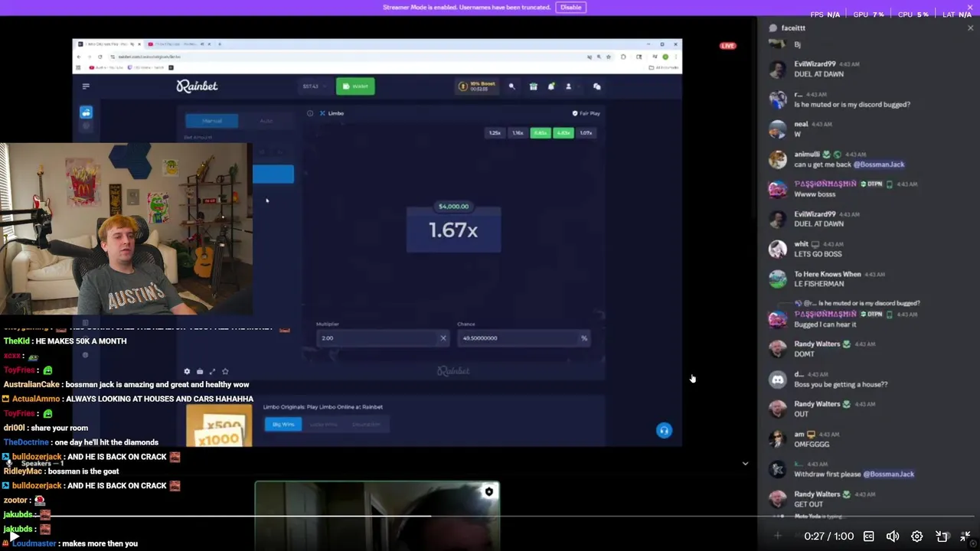Open the user profile icon
The height and width of the screenshot is (551, 980).
click(568, 86)
